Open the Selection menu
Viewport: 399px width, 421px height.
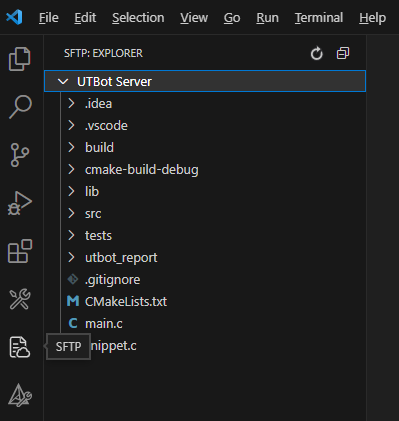[x=138, y=17]
